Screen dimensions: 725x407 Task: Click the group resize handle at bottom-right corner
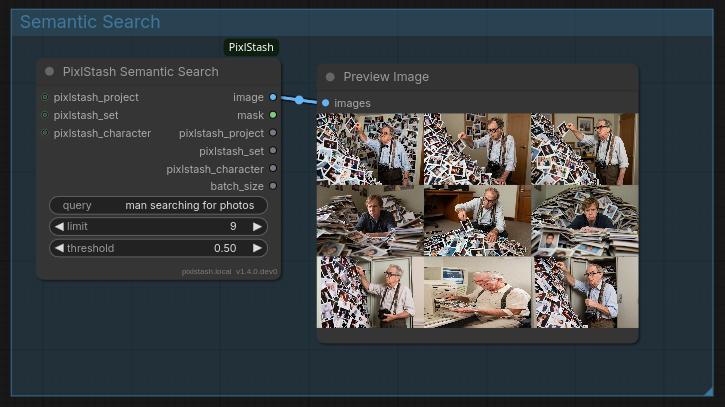pos(709,391)
